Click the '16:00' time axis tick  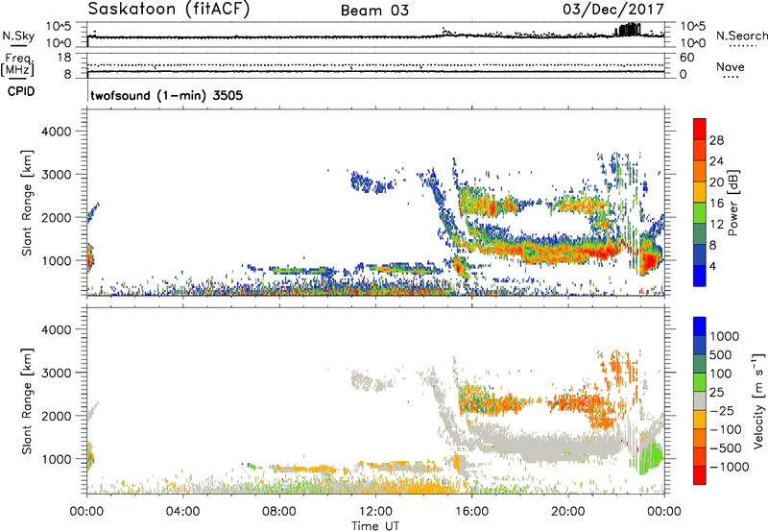pos(471,512)
